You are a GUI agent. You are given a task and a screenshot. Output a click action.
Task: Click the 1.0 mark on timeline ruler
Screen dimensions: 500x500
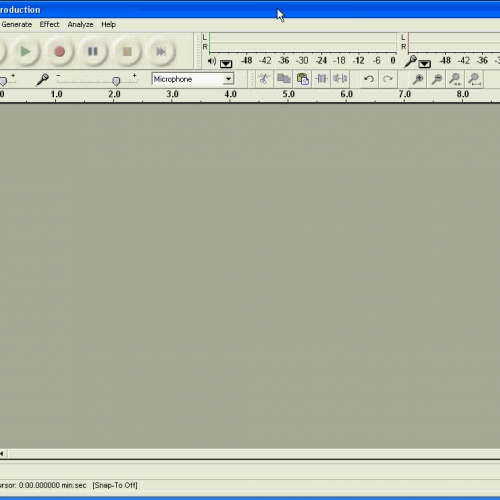56,94
